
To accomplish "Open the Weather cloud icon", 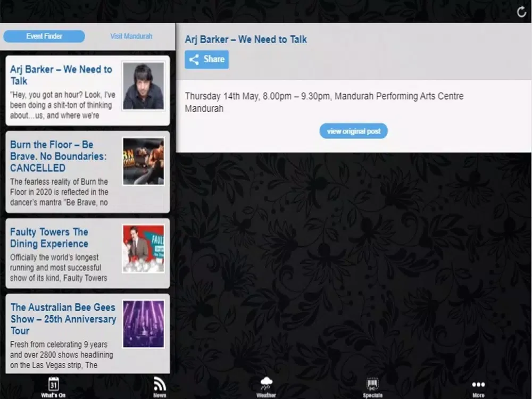I will 267,384.
